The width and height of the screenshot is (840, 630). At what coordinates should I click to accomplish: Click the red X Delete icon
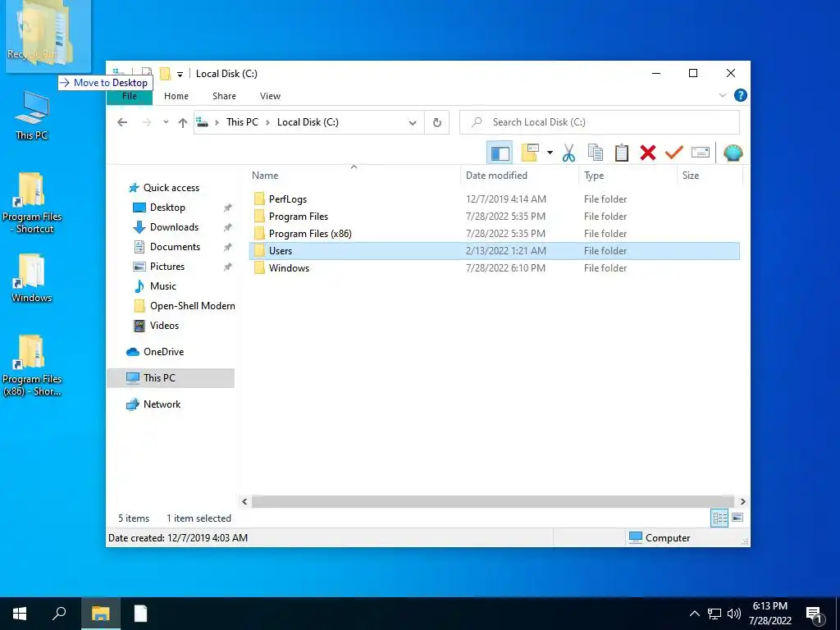(648, 153)
